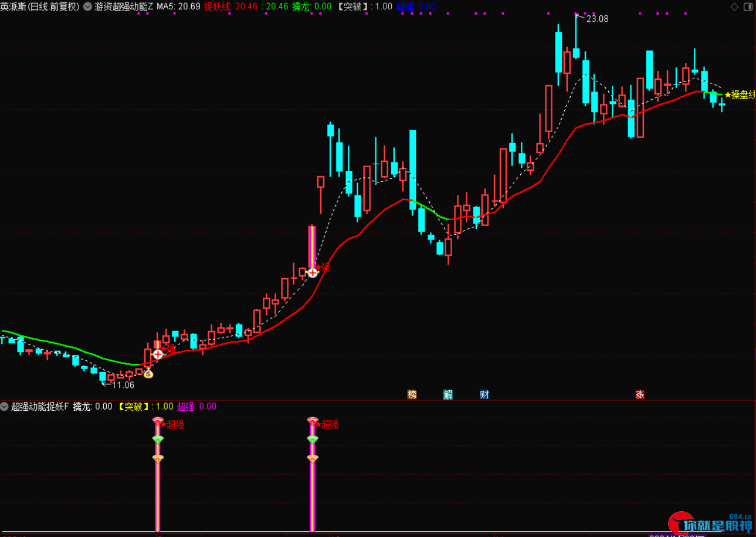Click the 榜 event marker below the chart
756x537 pixels.
point(412,394)
